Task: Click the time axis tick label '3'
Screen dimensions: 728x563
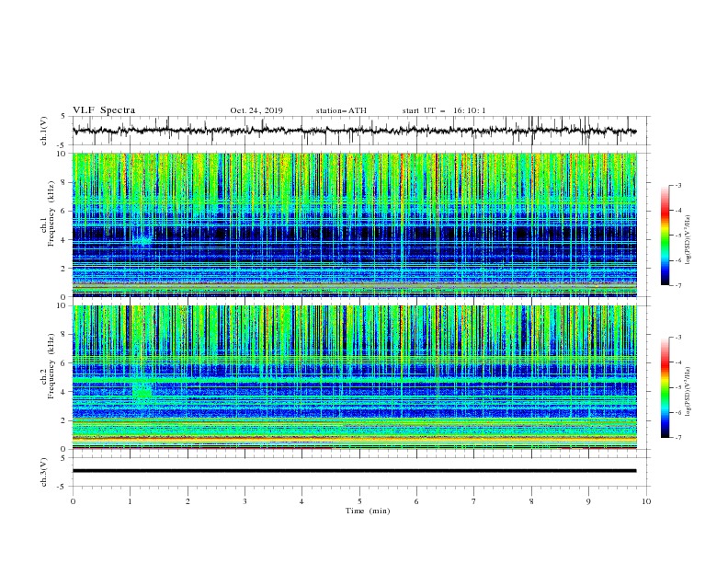Action: (x=245, y=501)
